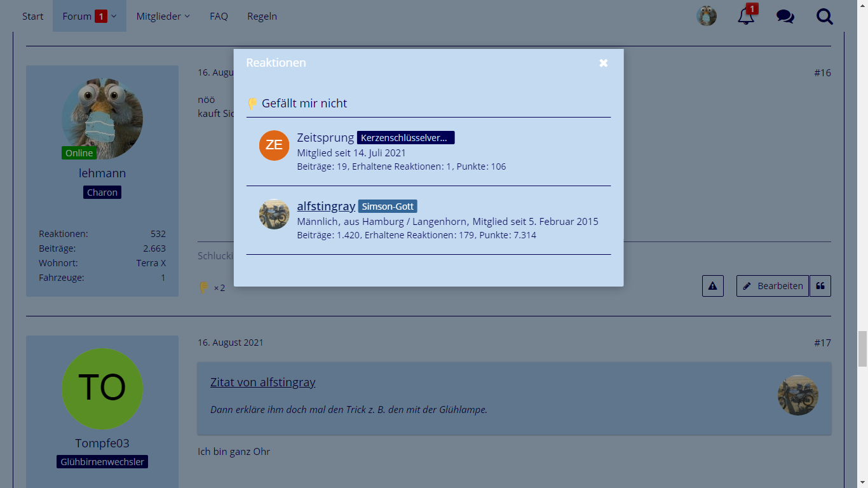Click Zeitsprung's orange ZE avatar
868x488 pixels.
click(x=274, y=146)
